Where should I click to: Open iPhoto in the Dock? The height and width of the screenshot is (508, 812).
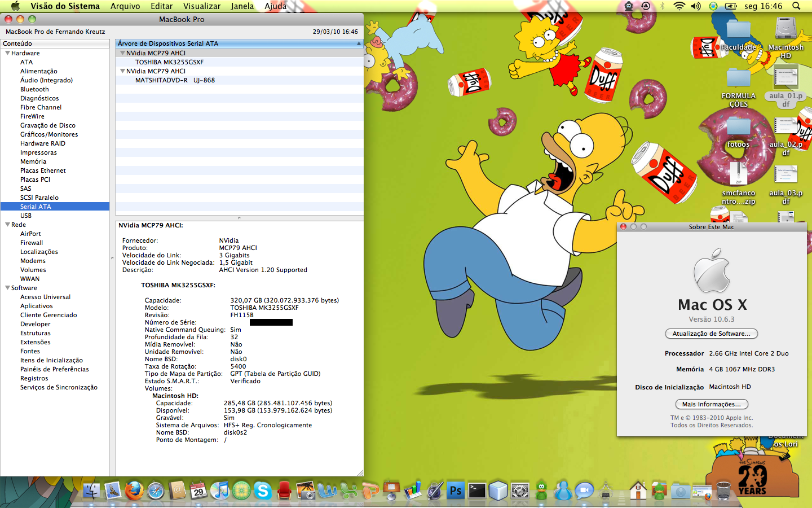305,491
